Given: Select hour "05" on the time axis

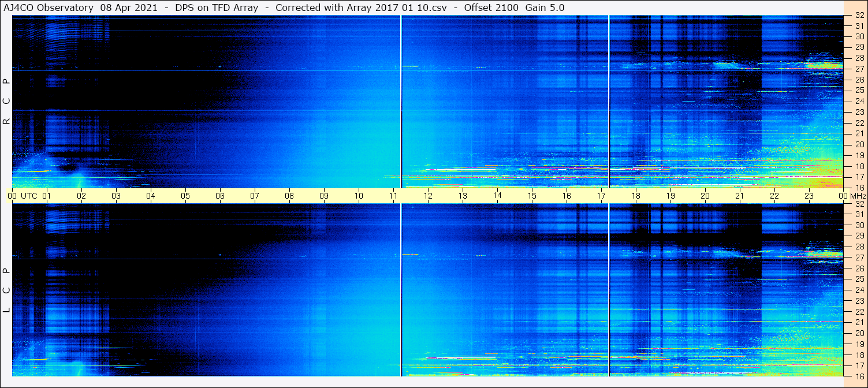Looking at the screenshot, I should point(185,196).
